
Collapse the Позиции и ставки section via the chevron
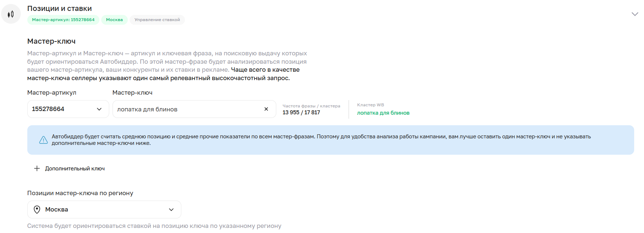pos(635,14)
